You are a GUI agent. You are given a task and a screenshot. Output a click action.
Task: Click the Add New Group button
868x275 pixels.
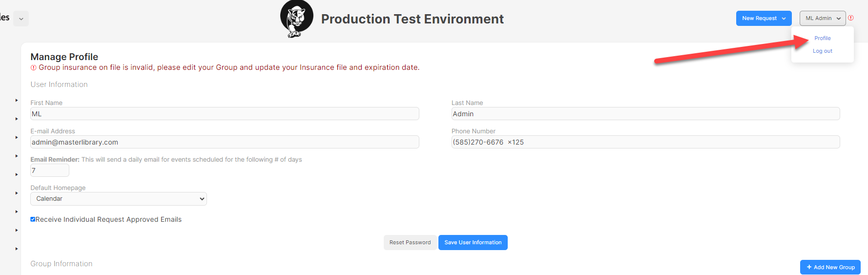(x=830, y=267)
